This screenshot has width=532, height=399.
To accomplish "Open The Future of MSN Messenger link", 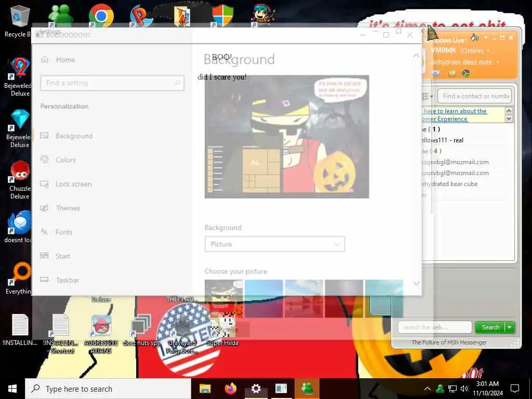I will (x=449, y=342).
